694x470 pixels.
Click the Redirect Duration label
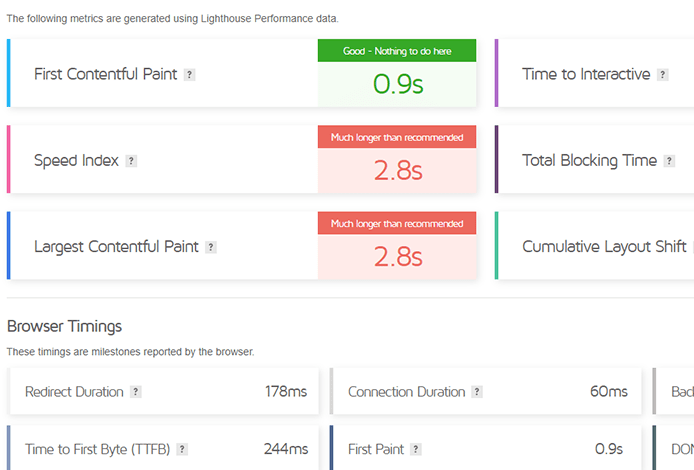point(74,392)
